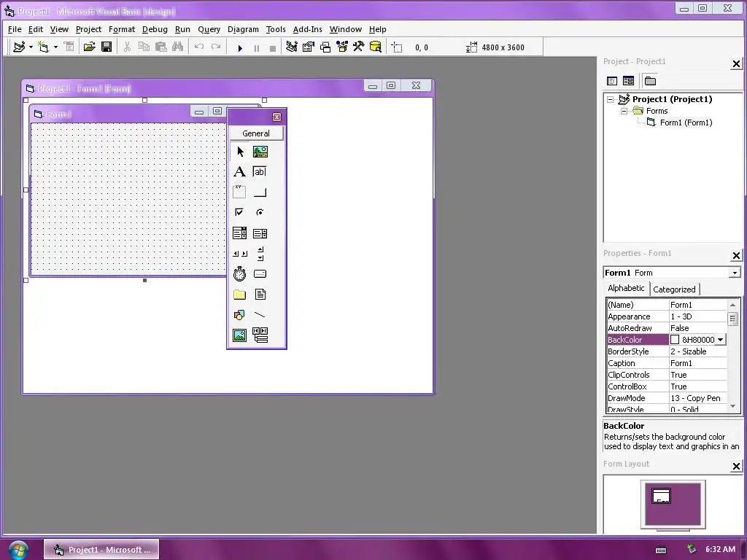Viewport: 747px width, 560px height.
Task: Select the PictureBox control in the toolbox
Action: coord(260,152)
